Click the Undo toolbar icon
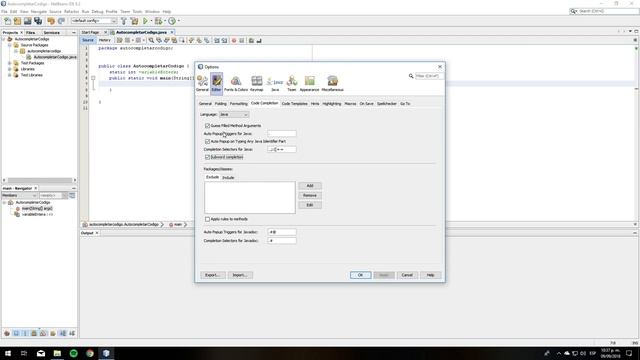Screen dimensions: 640x360 pyautogui.click(x=51, y=21)
